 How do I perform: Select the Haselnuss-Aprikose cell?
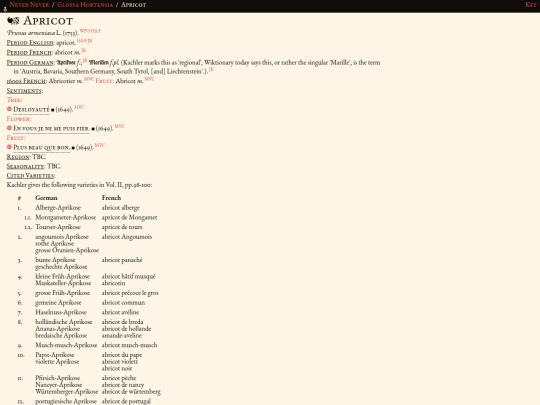[61, 312]
